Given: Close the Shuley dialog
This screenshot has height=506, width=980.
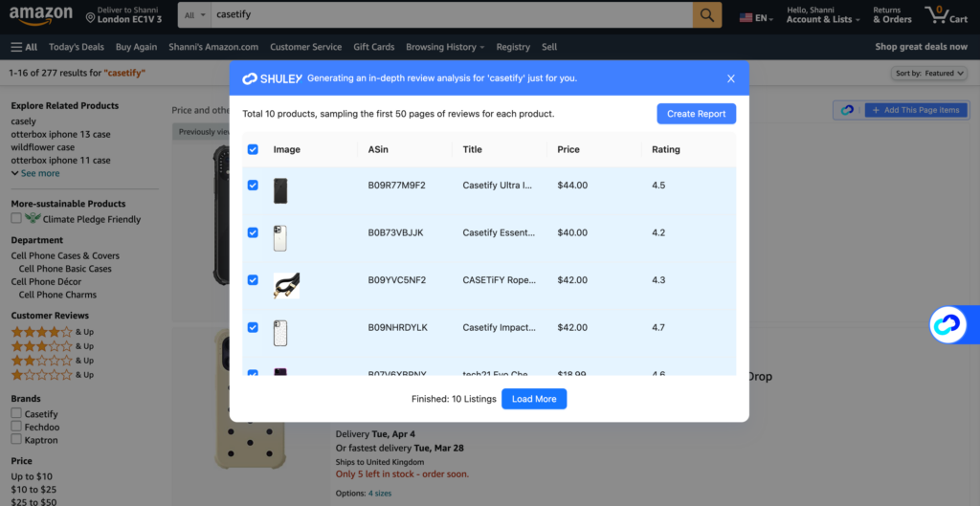Looking at the screenshot, I should click(x=730, y=78).
